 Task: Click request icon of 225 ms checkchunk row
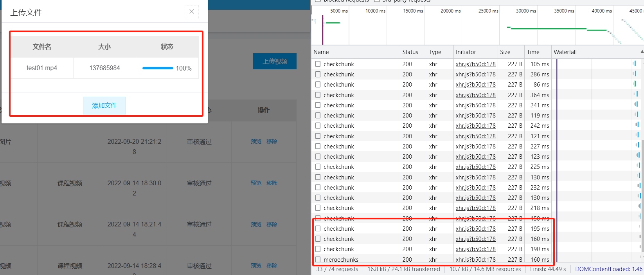318,166
